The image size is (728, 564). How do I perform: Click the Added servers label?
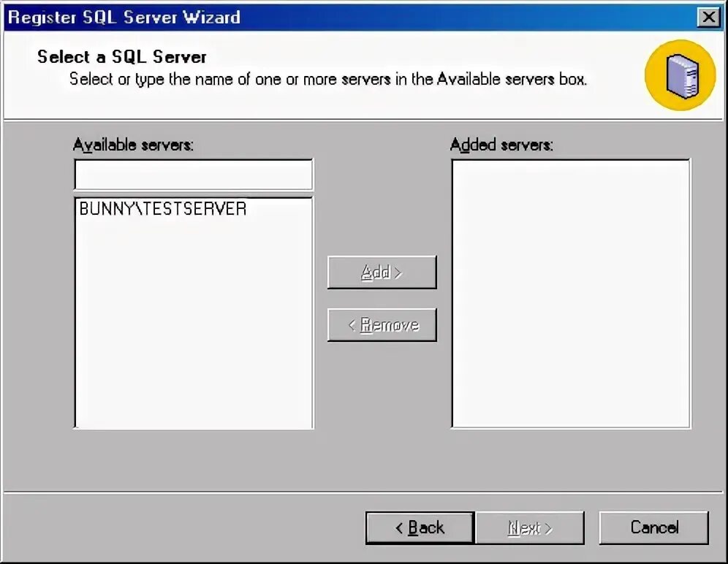(x=501, y=145)
